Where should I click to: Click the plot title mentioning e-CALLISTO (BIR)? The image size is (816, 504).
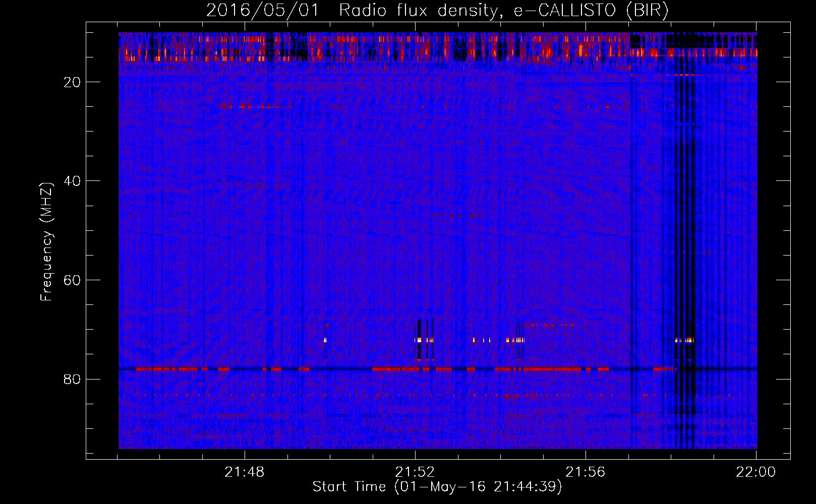coord(437,11)
